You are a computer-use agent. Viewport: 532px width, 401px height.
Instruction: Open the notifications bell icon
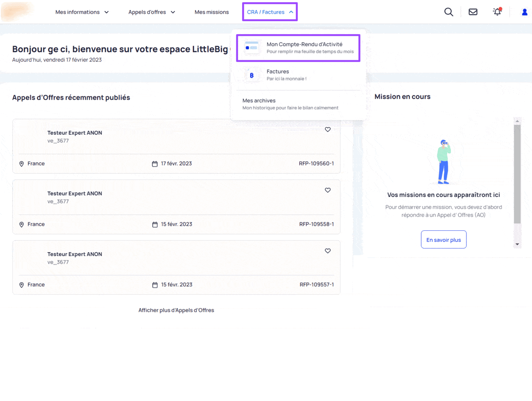tap(497, 12)
